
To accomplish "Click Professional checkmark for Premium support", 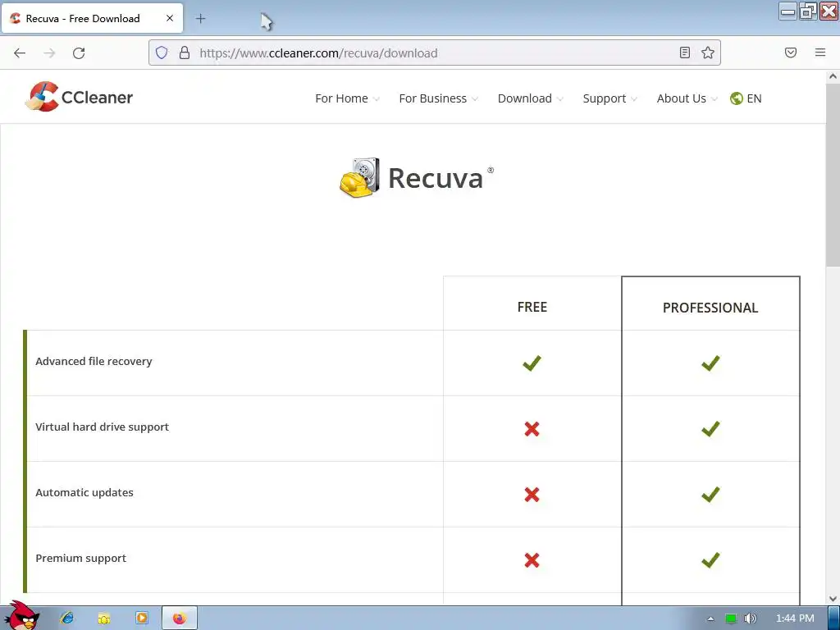I will pyautogui.click(x=710, y=560).
